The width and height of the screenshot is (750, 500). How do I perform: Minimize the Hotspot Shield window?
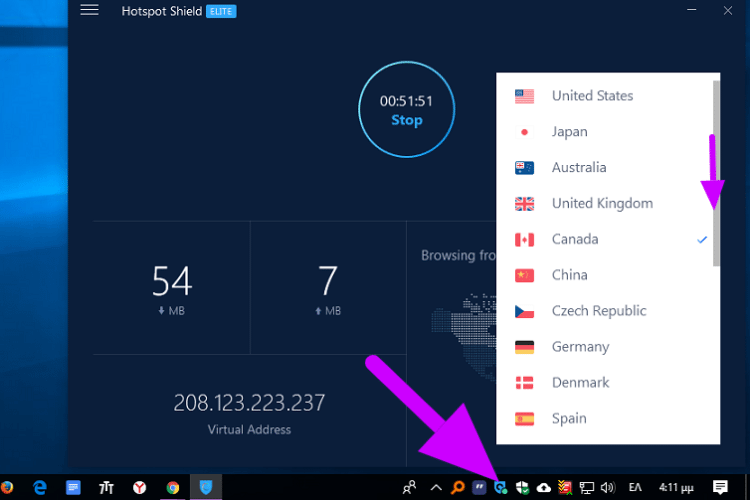coord(692,10)
